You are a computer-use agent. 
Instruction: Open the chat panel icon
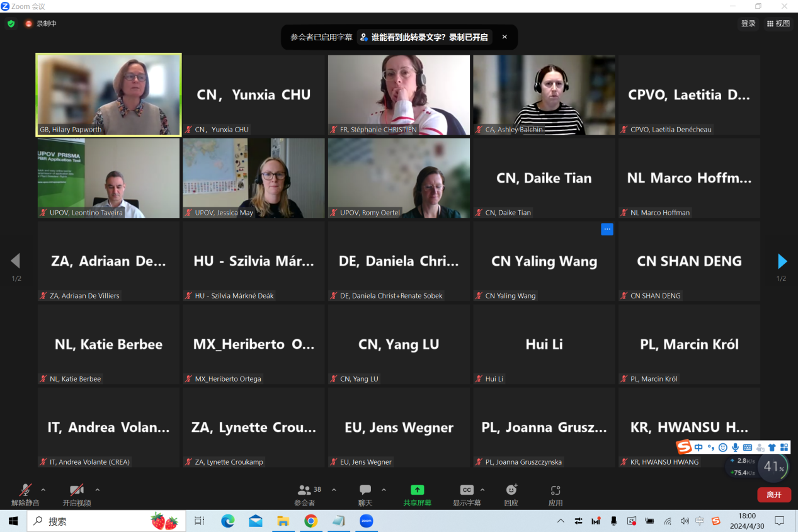coord(365,490)
